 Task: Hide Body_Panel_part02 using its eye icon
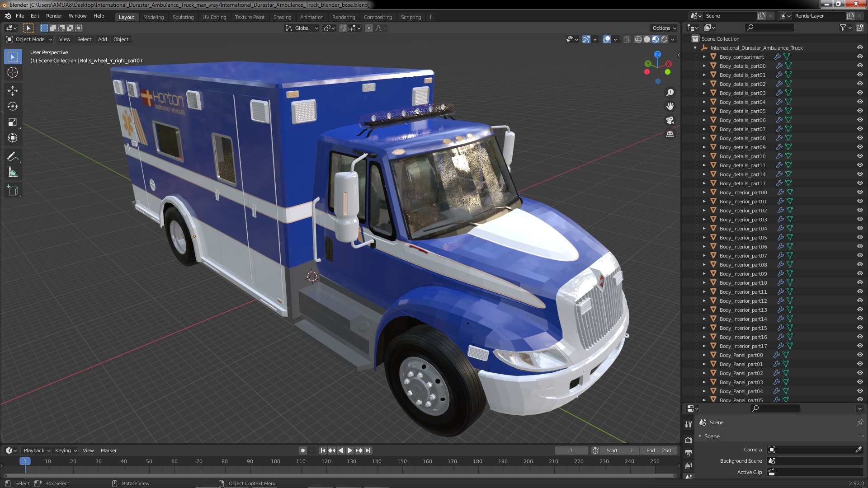click(859, 373)
